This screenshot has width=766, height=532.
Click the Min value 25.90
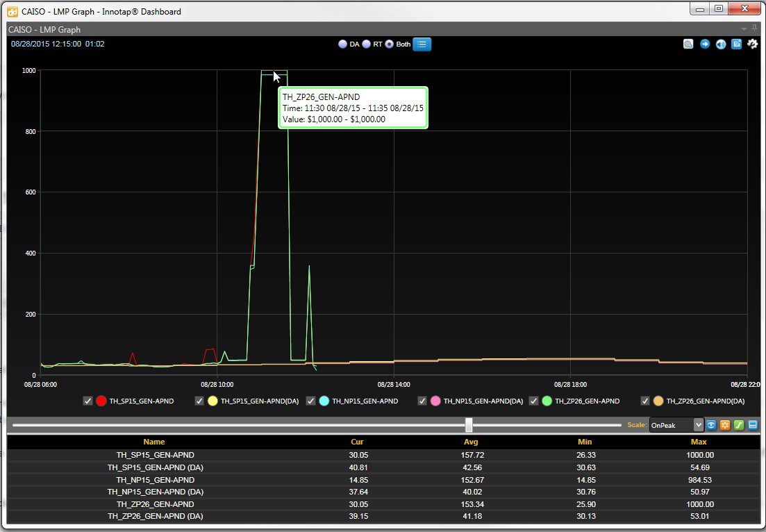pos(585,504)
